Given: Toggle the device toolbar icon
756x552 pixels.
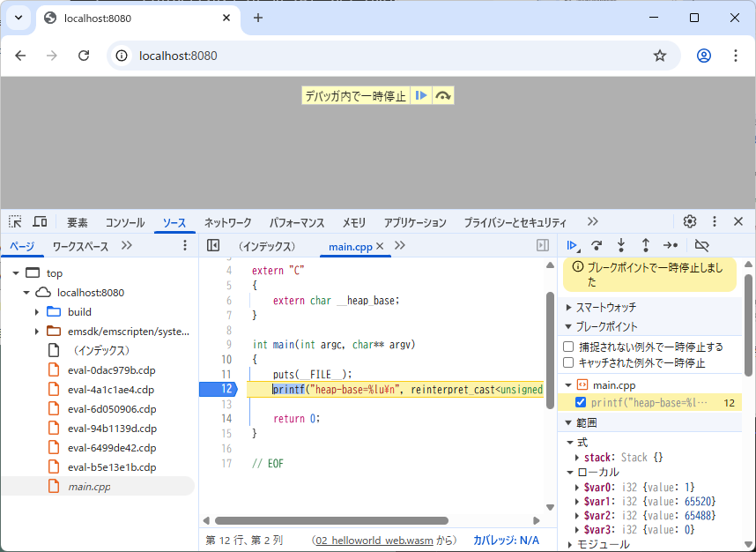Looking at the screenshot, I should [x=40, y=222].
